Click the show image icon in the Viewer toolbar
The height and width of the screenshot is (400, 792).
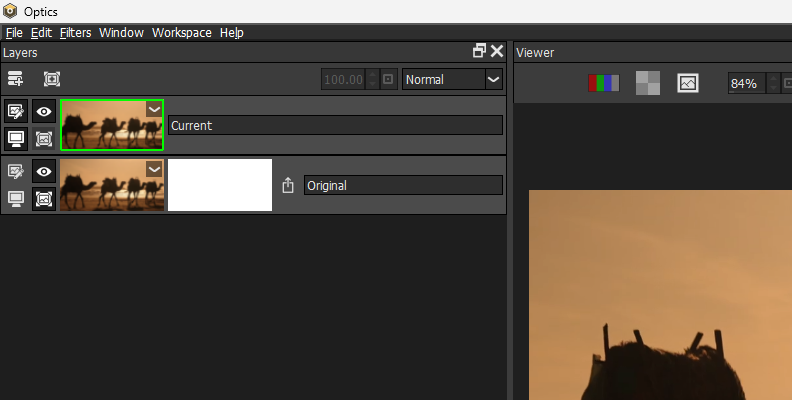[688, 83]
